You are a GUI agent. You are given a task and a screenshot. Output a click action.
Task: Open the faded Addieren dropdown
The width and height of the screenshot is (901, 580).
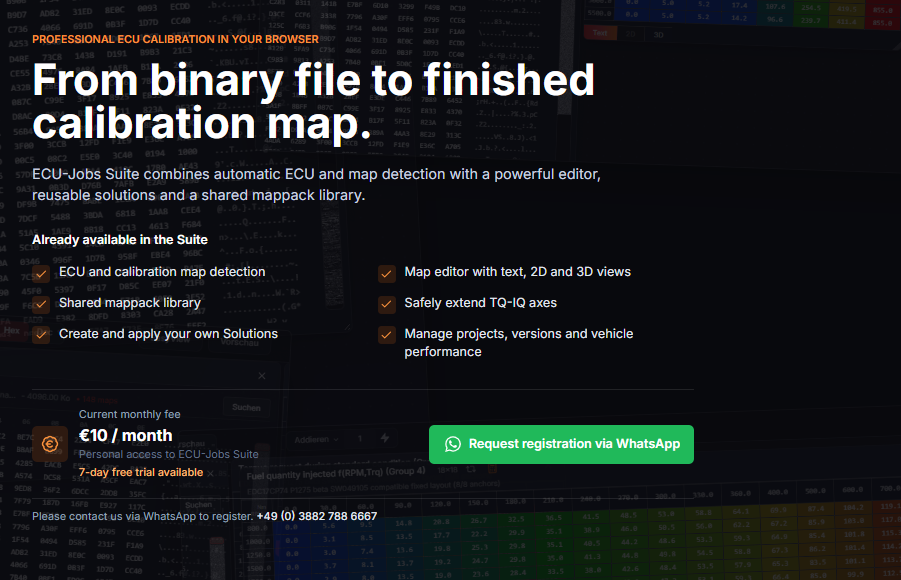[317, 440]
